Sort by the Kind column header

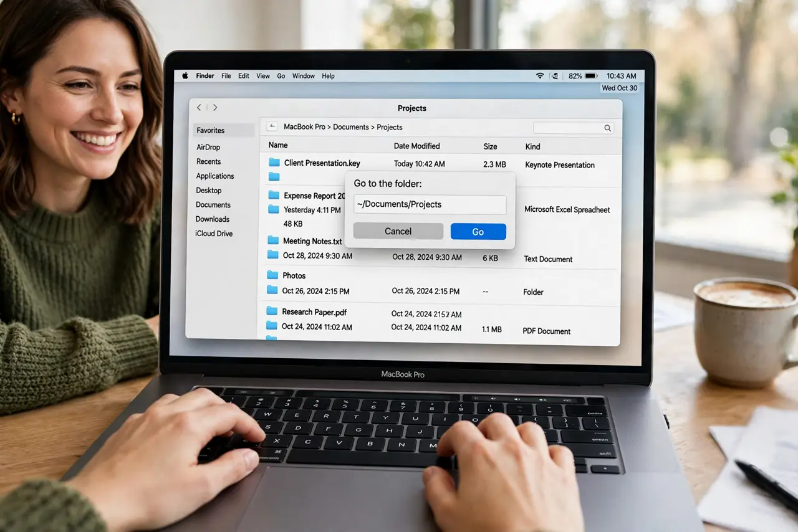point(533,146)
